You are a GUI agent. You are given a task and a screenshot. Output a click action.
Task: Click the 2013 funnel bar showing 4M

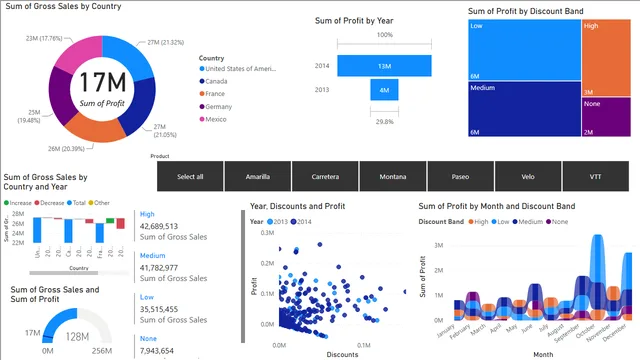click(x=384, y=90)
